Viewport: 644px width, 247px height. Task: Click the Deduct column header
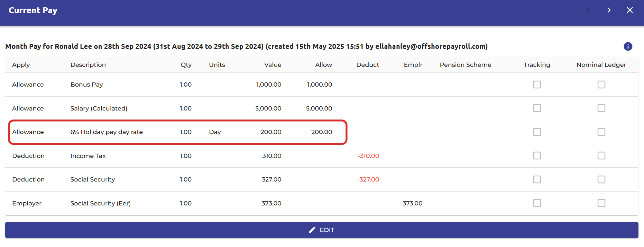367,65
